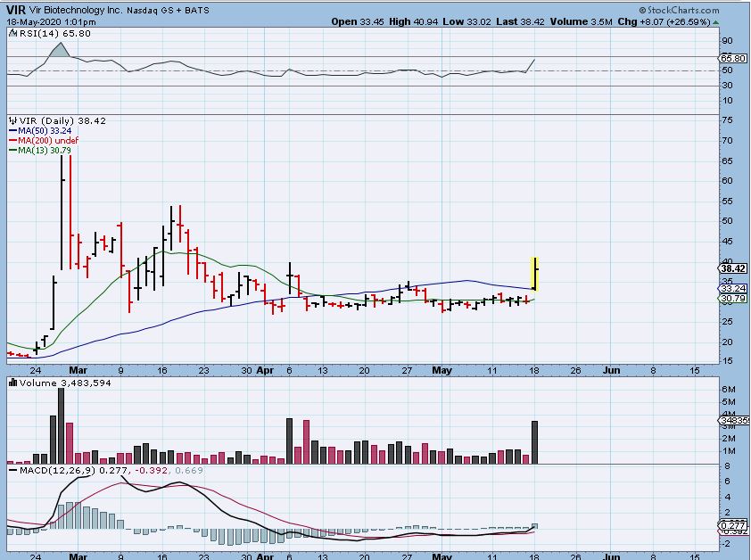Viewport: 751px width, 560px height.
Task: Click the 'MACD(12,26,9)' indicator label
Action: [x=58, y=471]
